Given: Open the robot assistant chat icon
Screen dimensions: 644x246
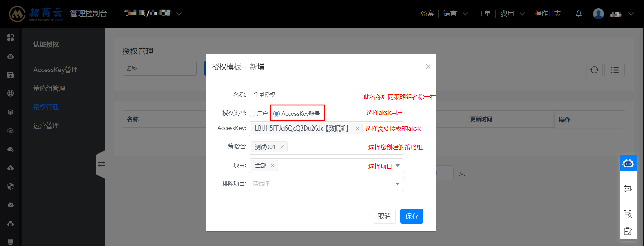Looking at the screenshot, I should pos(628,163).
